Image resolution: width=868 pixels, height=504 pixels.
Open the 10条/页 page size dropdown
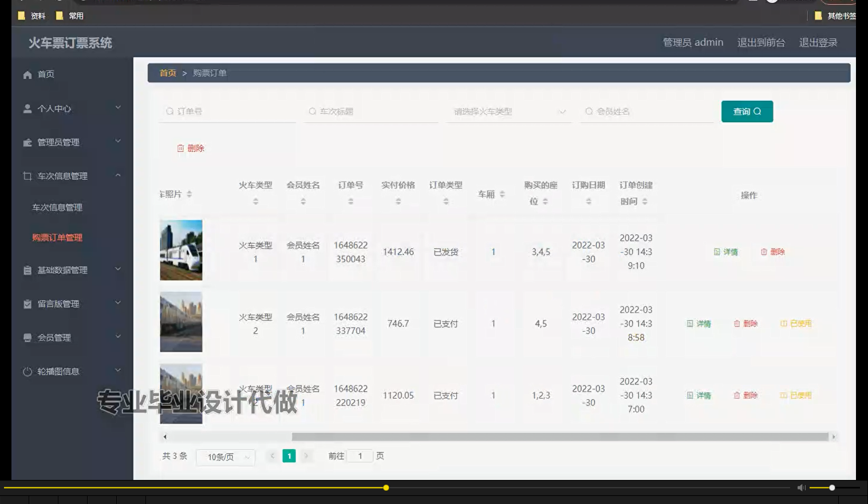pos(226,457)
